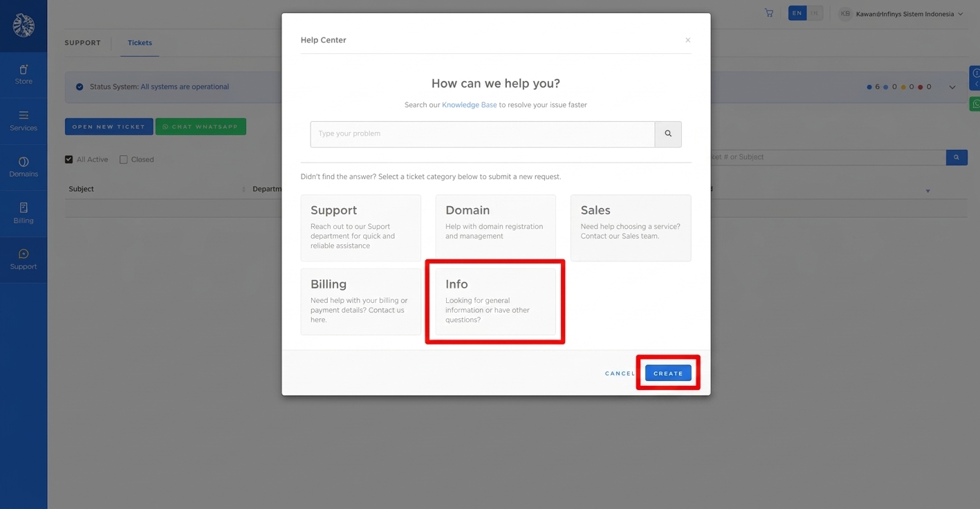The image size is (980, 509).
Task: Click the CREATE button
Action: point(668,373)
